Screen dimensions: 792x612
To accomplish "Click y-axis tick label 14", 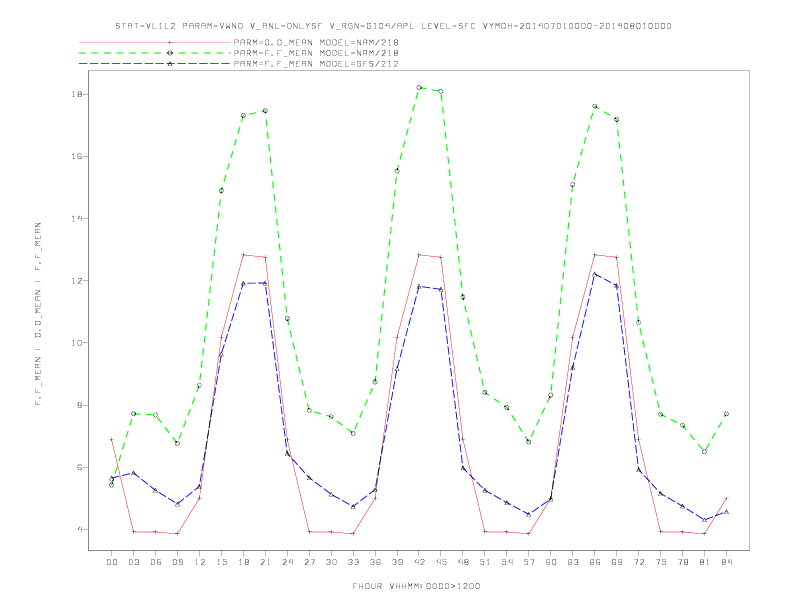I will 77,219.
